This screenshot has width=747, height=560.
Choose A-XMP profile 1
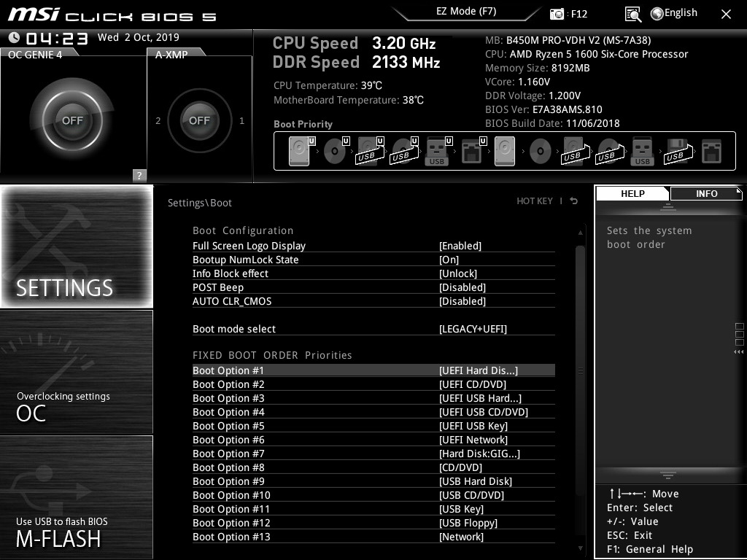pyautogui.click(x=242, y=120)
